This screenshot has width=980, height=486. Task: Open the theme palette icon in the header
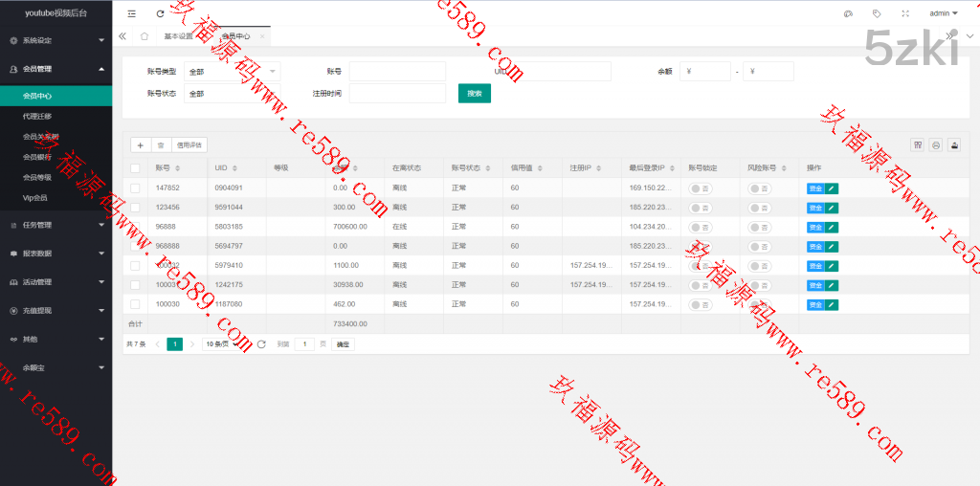[x=848, y=13]
